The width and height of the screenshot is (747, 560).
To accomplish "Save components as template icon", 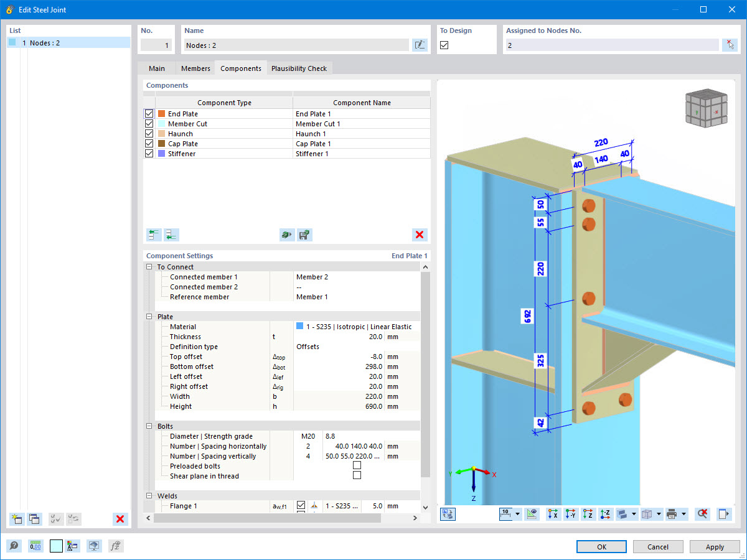I will pyautogui.click(x=304, y=235).
